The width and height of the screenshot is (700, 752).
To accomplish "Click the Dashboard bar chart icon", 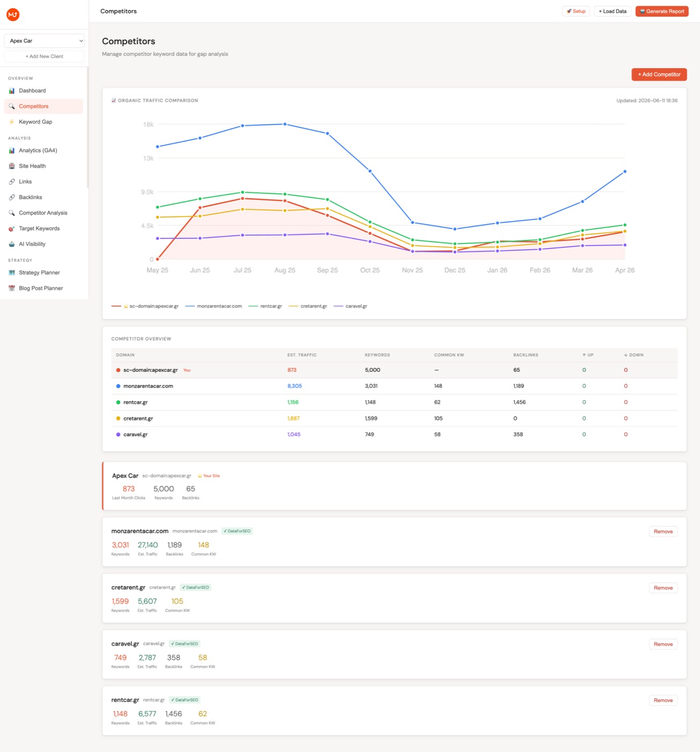I will 12,91.
